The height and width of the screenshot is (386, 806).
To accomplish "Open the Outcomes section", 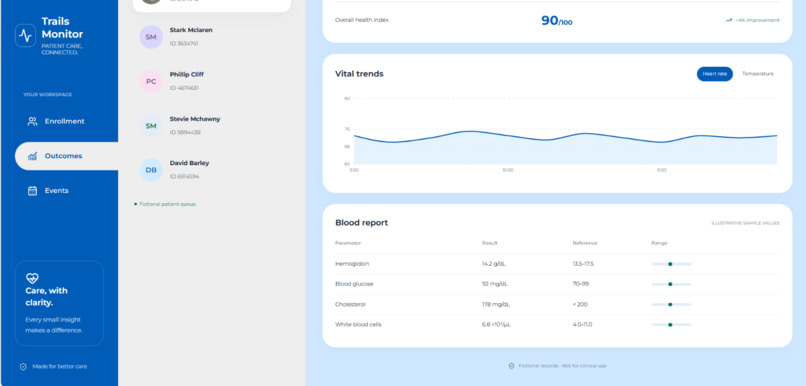I will point(67,156).
